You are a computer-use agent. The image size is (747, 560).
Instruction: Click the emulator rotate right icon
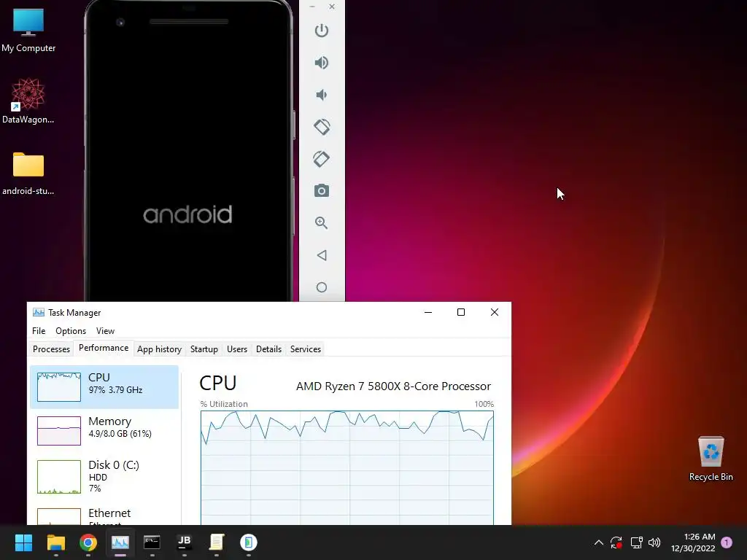click(x=322, y=159)
